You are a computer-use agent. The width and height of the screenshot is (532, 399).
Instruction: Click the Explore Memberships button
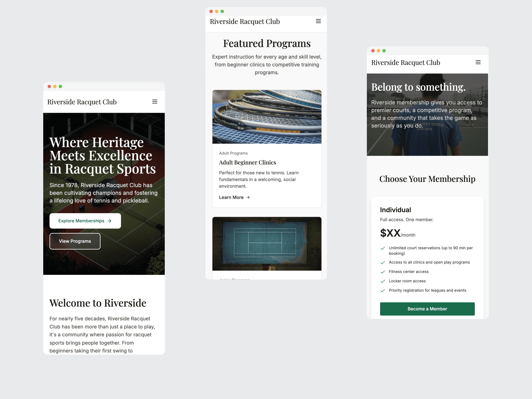coord(85,221)
